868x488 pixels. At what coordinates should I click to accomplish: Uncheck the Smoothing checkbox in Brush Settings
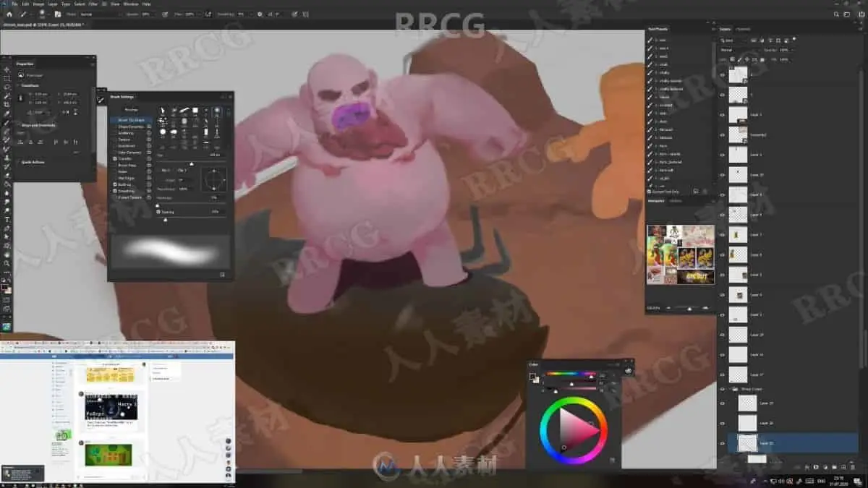click(115, 191)
